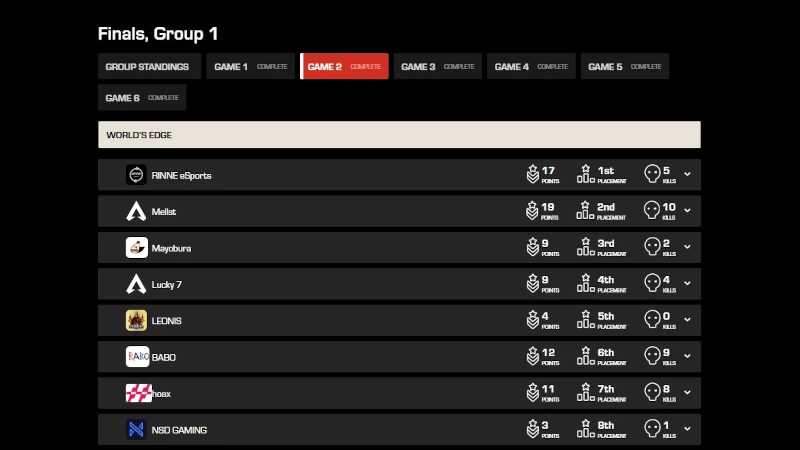800x450 pixels.
Task: Select the Game 2 tab
Action: coord(344,66)
